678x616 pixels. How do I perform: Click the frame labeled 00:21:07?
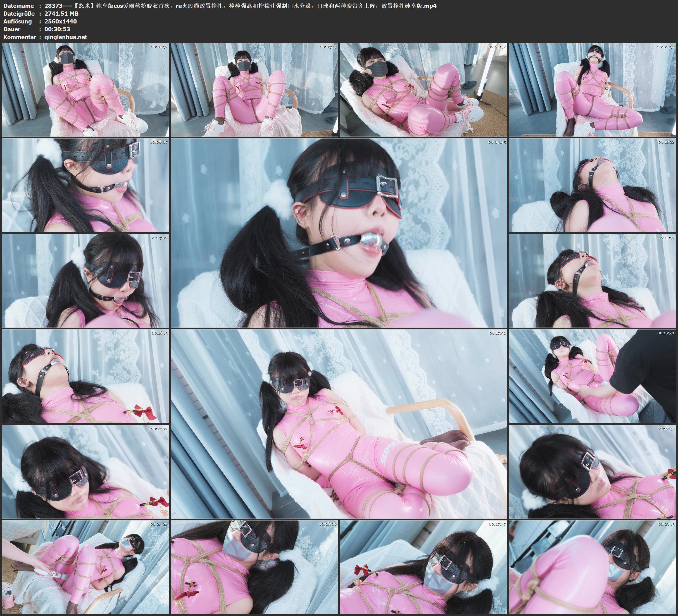[85, 472]
